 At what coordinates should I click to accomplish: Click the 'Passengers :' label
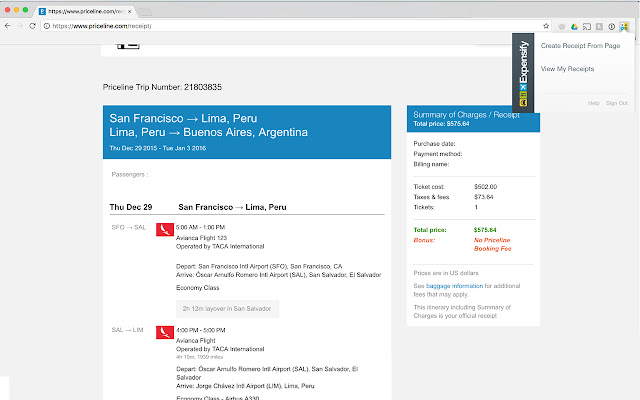pos(130,174)
